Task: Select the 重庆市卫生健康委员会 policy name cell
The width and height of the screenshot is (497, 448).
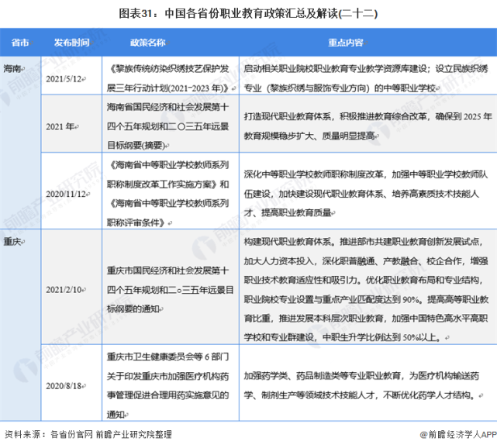Action: coord(171,383)
